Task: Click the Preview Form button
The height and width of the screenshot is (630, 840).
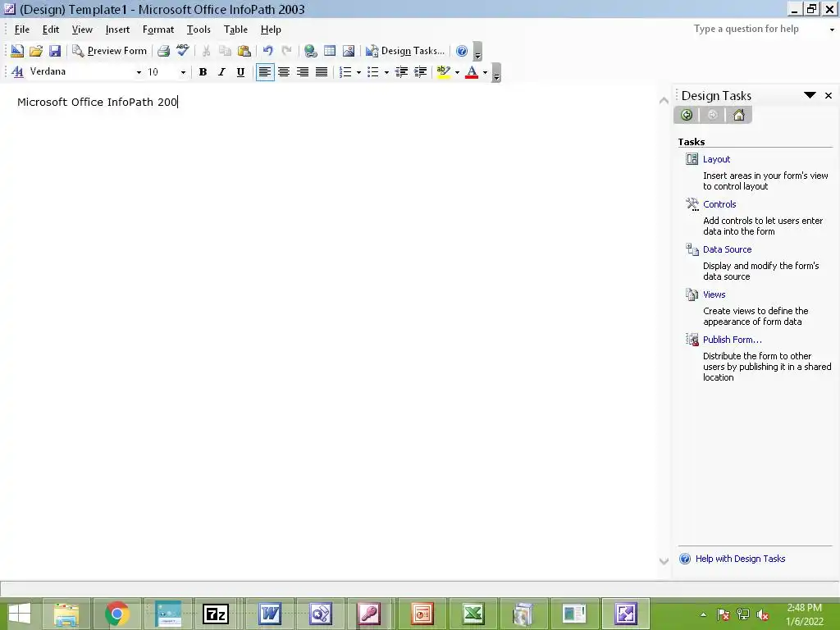Action: [109, 51]
